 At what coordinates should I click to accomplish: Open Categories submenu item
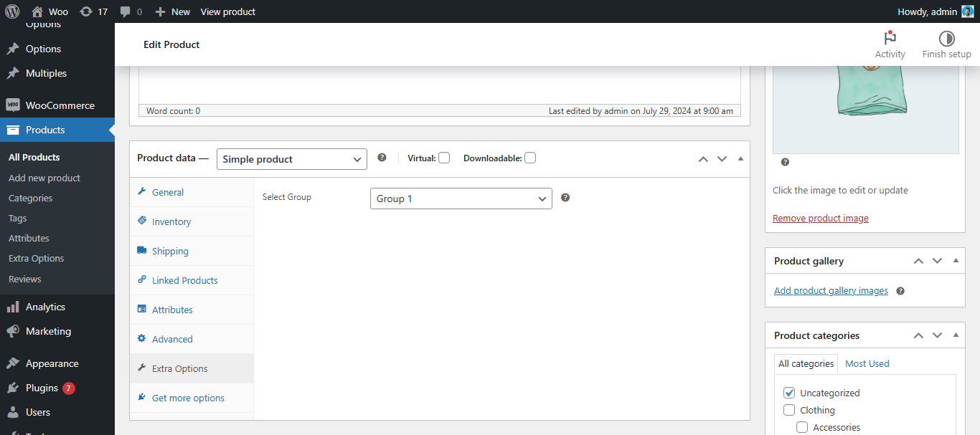pyautogui.click(x=30, y=198)
